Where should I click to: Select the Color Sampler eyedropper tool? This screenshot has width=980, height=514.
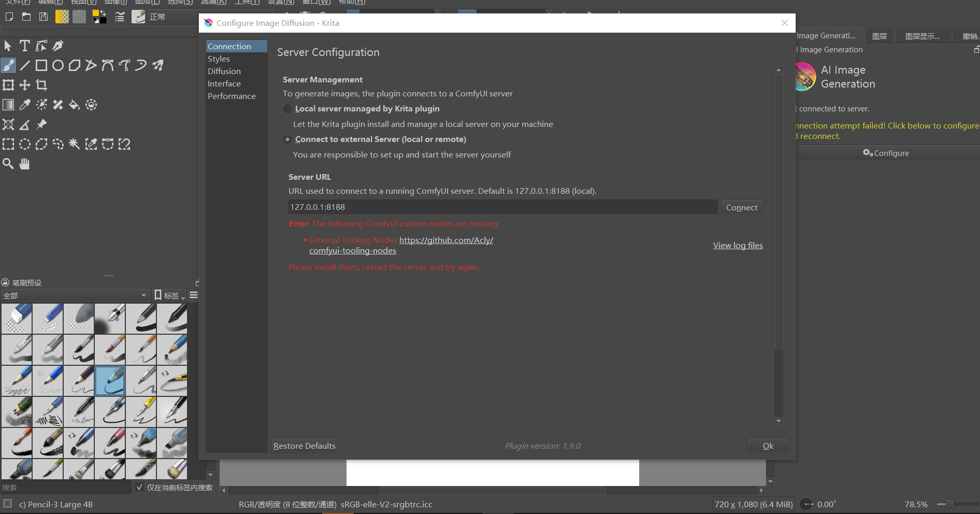pyautogui.click(x=25, y=105)
